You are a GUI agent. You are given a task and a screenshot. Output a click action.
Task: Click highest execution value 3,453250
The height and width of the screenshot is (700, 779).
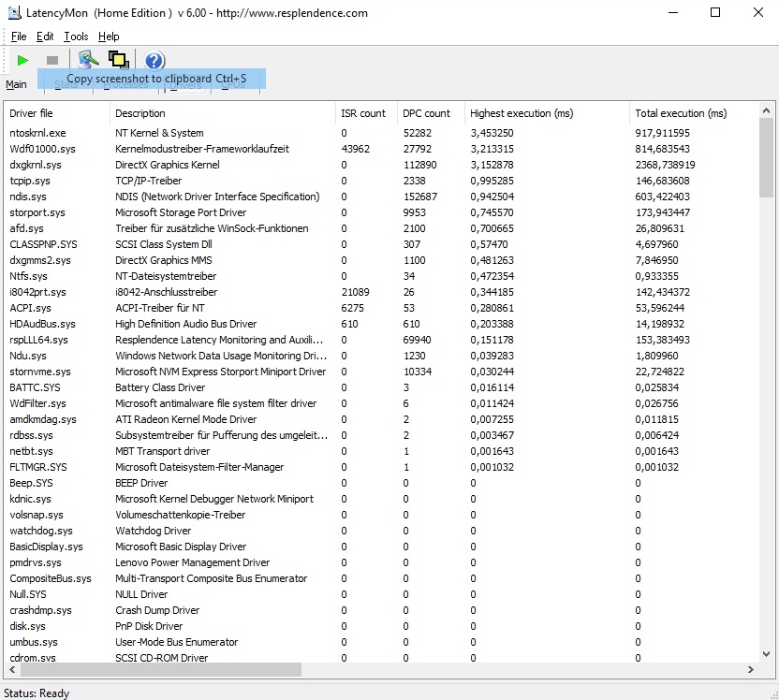tap(492, 133)
